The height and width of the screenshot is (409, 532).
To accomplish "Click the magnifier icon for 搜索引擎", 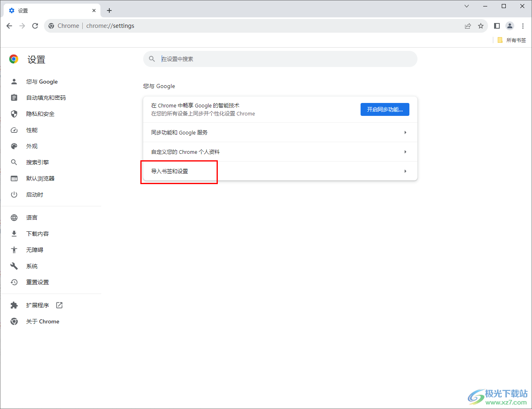I will (x=14, y=162).
